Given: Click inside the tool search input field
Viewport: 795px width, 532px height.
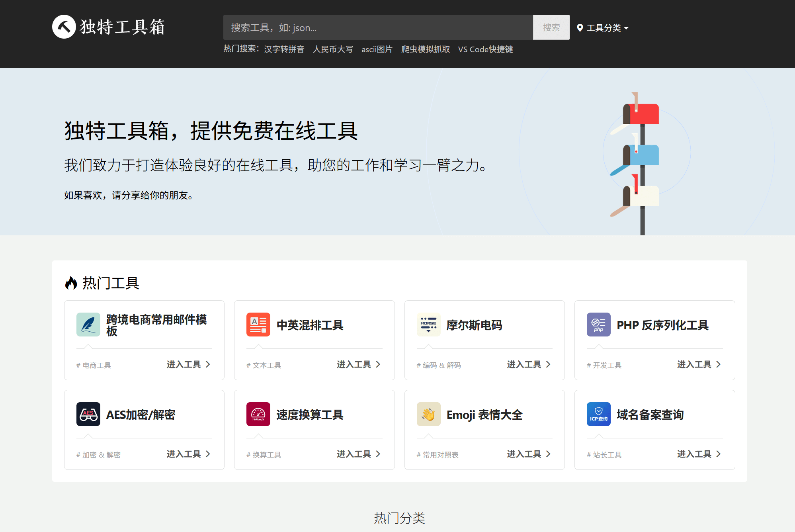Looking at the screenshot, I should point(378,27).
